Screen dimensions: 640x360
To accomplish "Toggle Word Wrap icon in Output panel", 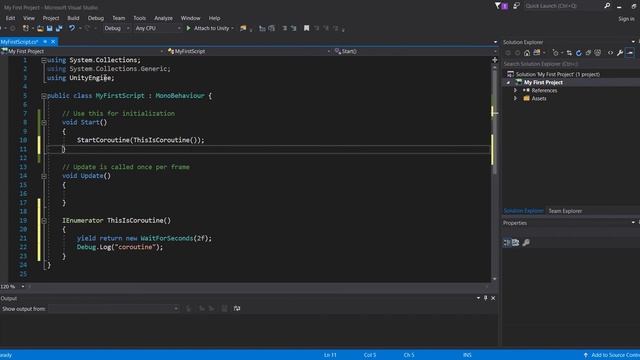I will coord(237,309).
